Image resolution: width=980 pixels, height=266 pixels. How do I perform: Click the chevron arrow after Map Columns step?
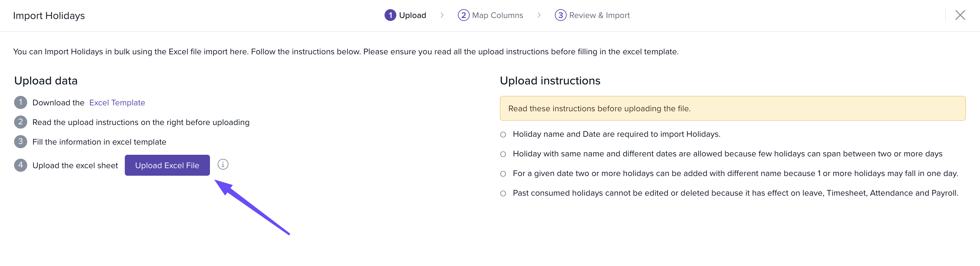(x=539, y=15)
